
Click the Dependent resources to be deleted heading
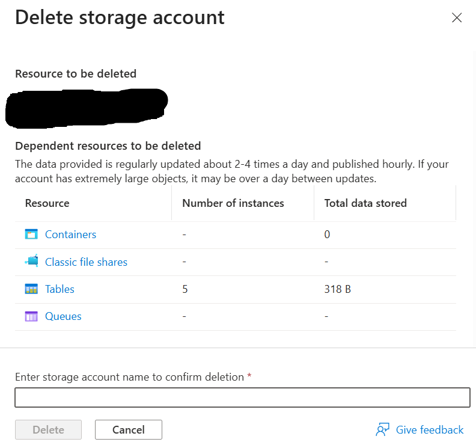point(108,146)
